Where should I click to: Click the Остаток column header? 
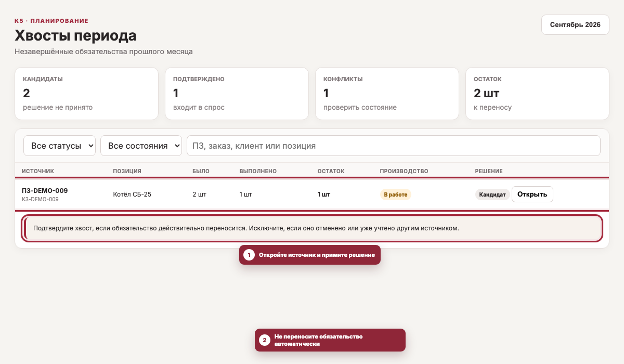(331, 171)
